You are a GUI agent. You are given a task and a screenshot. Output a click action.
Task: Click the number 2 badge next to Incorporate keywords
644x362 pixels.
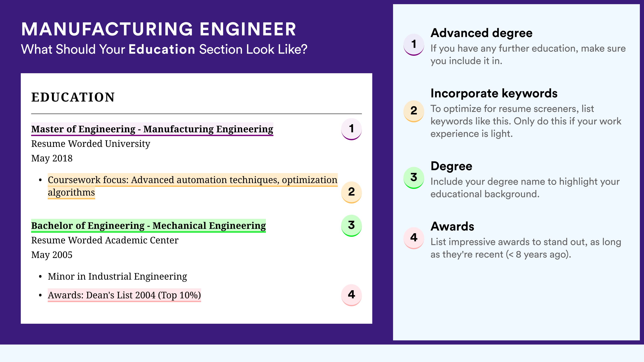(x=414, y=111)
